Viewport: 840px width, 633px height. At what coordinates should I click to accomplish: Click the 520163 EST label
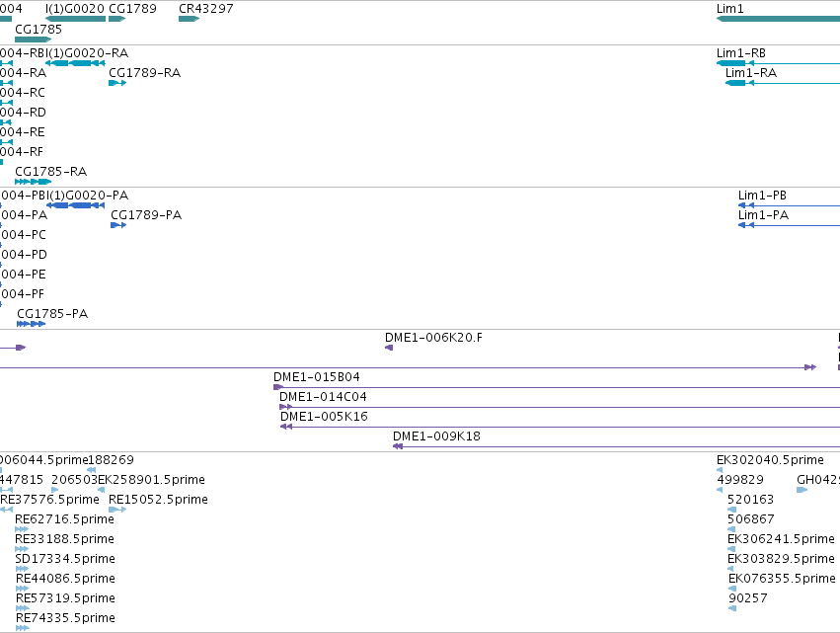click(x=750, y=500)
